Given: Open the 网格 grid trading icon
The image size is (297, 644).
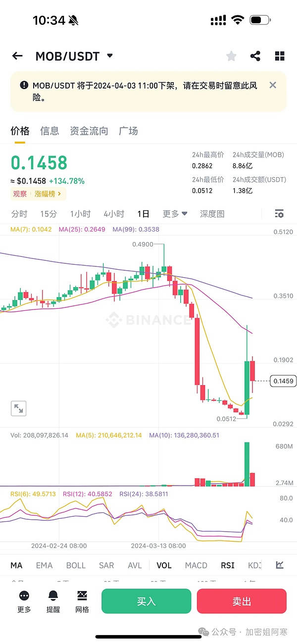Looking at the screenshot, I should [82, 600].
